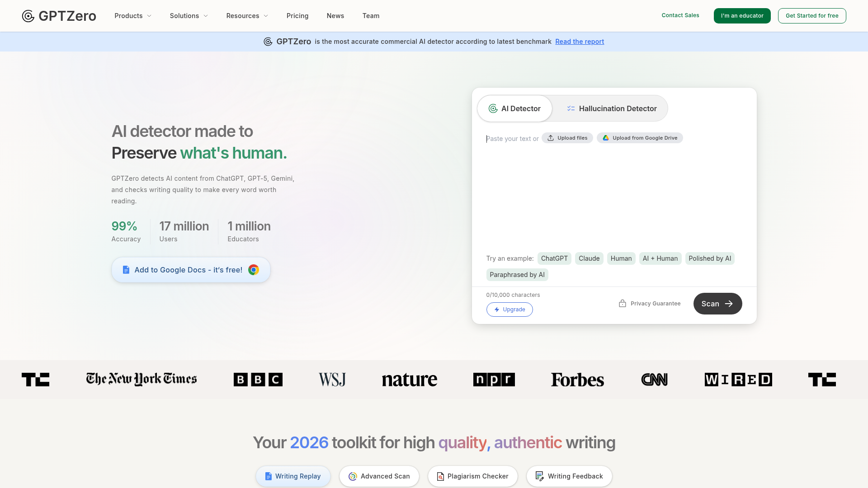Click the Privacy Guarantee lock icon
Image resolution: width=868 pixels, height=488 pixels.
point(623,303)
